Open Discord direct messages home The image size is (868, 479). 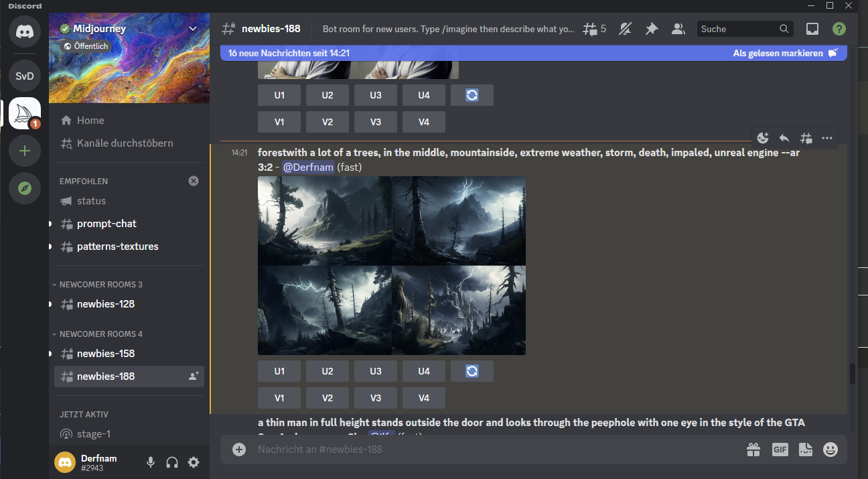click(25, 31)
